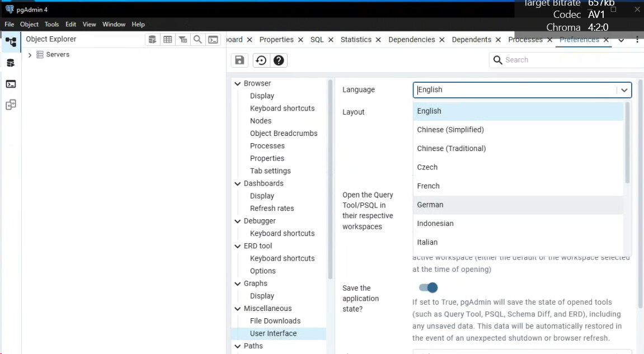Launch PSQL Tool from Object Explorer toolbar
644x354 pixels.
213,40
